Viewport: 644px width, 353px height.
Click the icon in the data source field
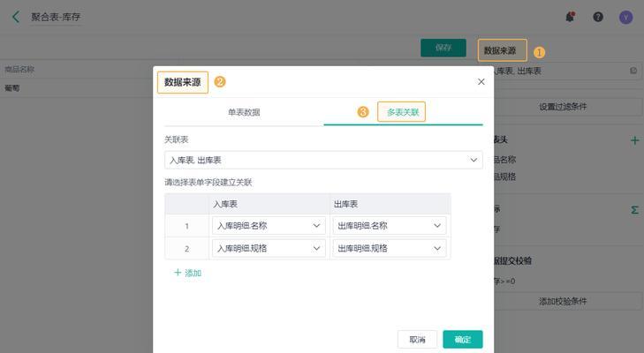point(633,71)
